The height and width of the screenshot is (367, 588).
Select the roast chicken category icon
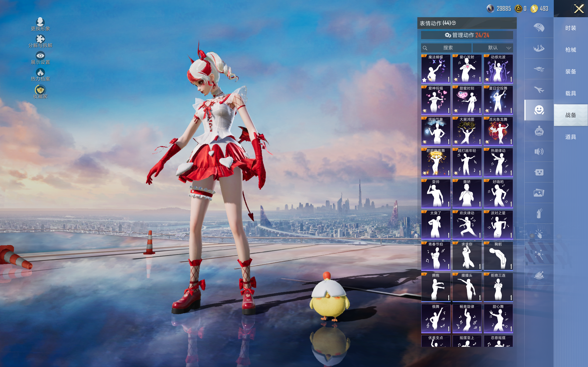[539, 275]
